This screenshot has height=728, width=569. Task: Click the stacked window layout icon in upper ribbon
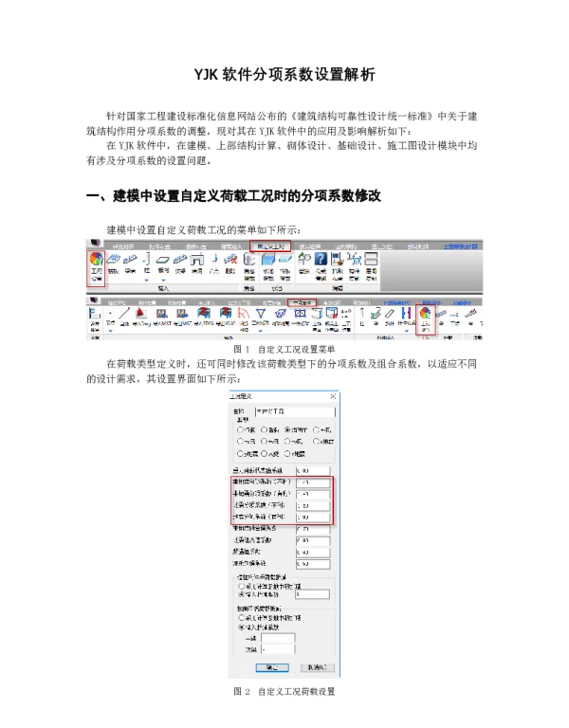click(371, 259)
